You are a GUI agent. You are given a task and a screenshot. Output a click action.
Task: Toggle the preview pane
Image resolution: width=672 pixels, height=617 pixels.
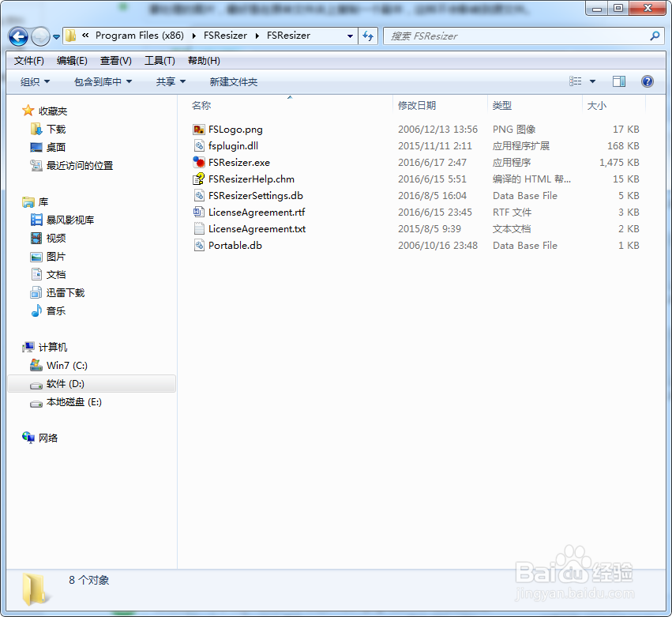(x=619, y=81)
